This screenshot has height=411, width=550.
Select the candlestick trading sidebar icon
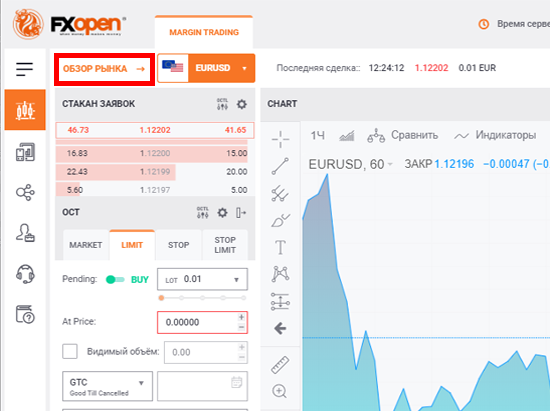pos(25,110)
